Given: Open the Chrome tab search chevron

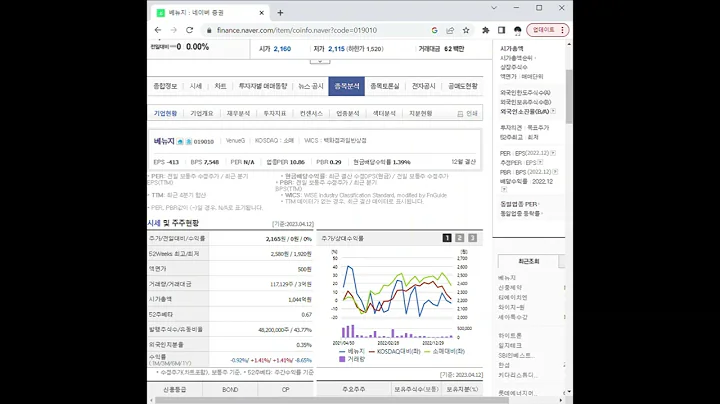Looking at the screenshot, I should coord(494,8).
